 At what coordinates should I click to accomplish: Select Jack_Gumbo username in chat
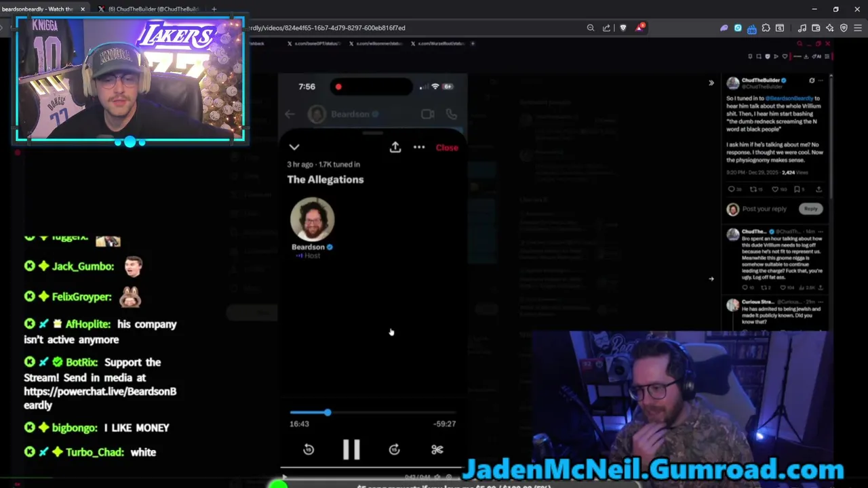[83, 266]
